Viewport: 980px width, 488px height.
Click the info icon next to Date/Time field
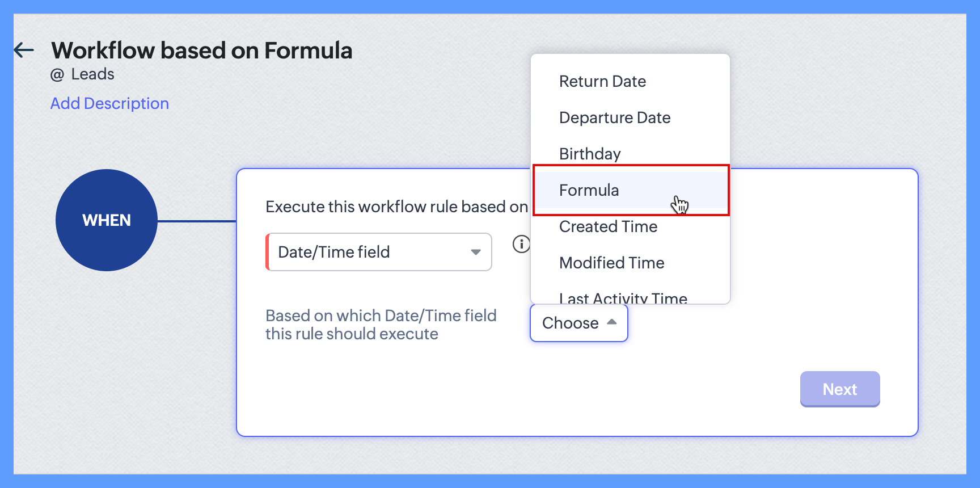[x=521, y=244]
